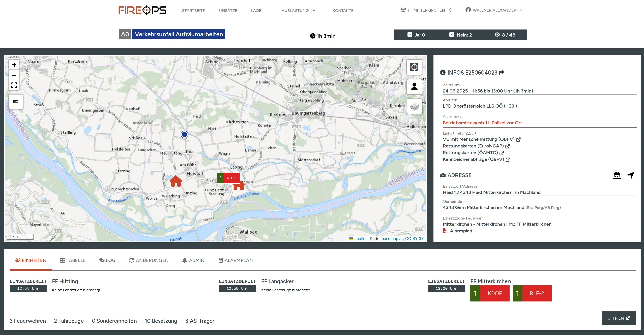Select the EINHEITEN tab
The height and width of the screenshot is (335, 644).
[x=31, y=260]
